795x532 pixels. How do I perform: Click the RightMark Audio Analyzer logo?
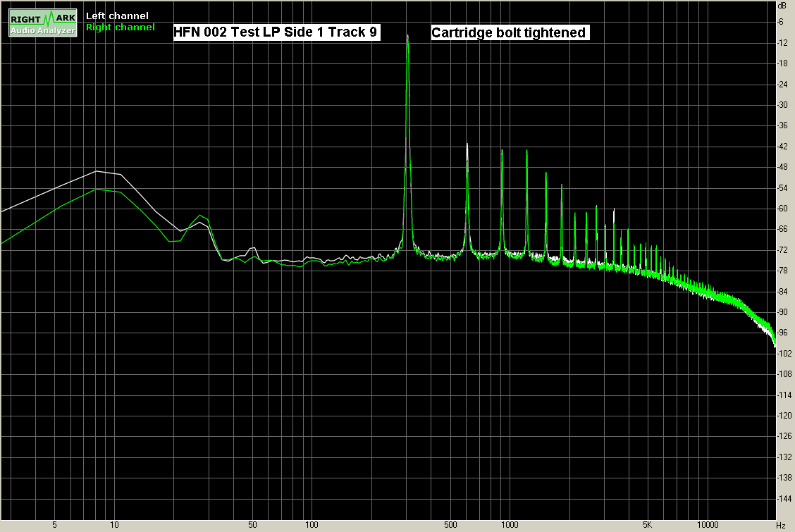pyautogui.click(x=43, y=23)
